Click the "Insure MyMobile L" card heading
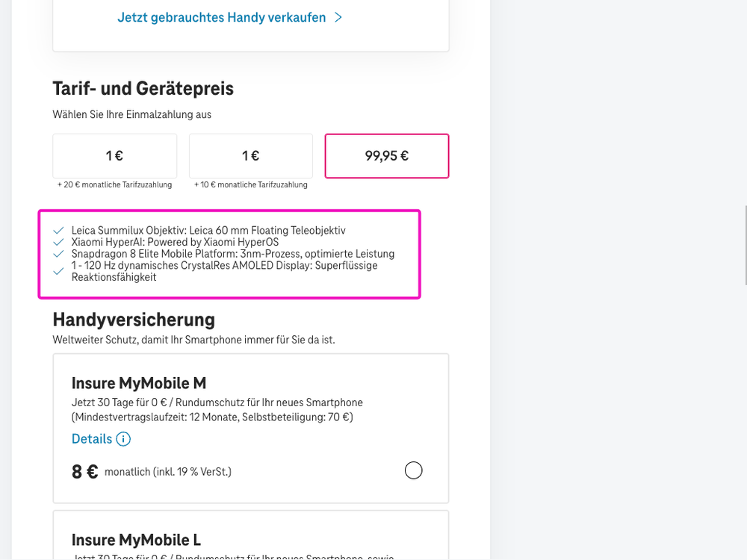Screen dimensions: 747x560 137,539
